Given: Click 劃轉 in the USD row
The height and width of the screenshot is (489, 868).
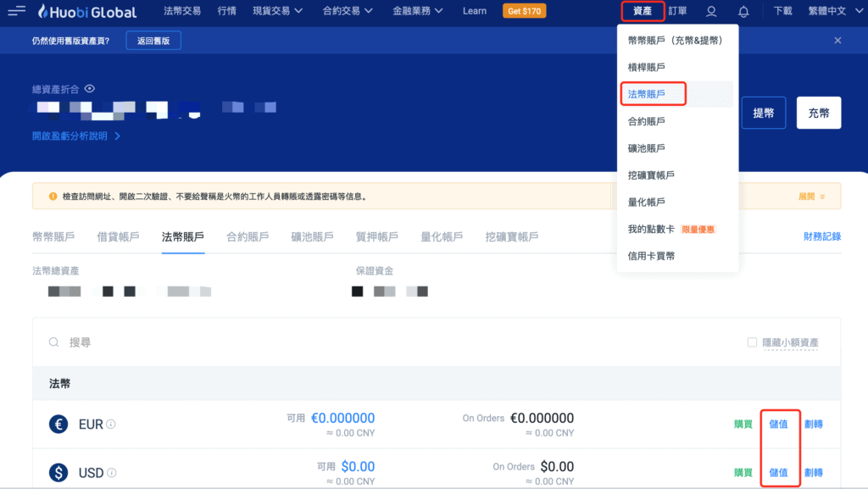Looking at the screenshot, I should (814, 472).
